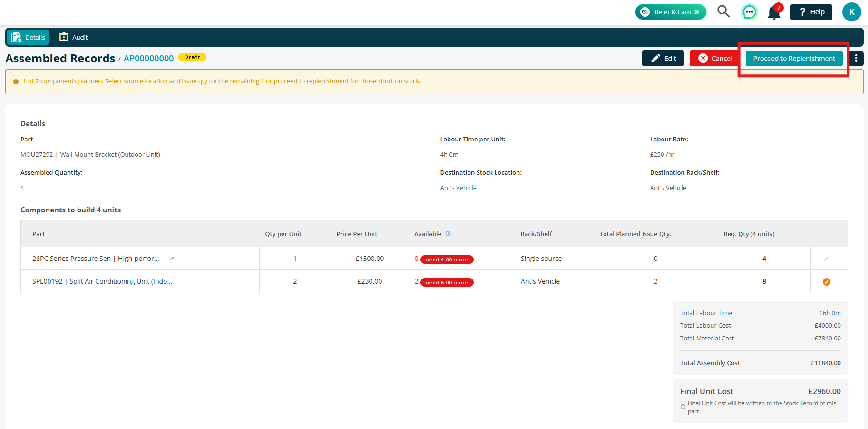Click the Final Unit Cost info icon
868x429 pixels.
point(683,407)
